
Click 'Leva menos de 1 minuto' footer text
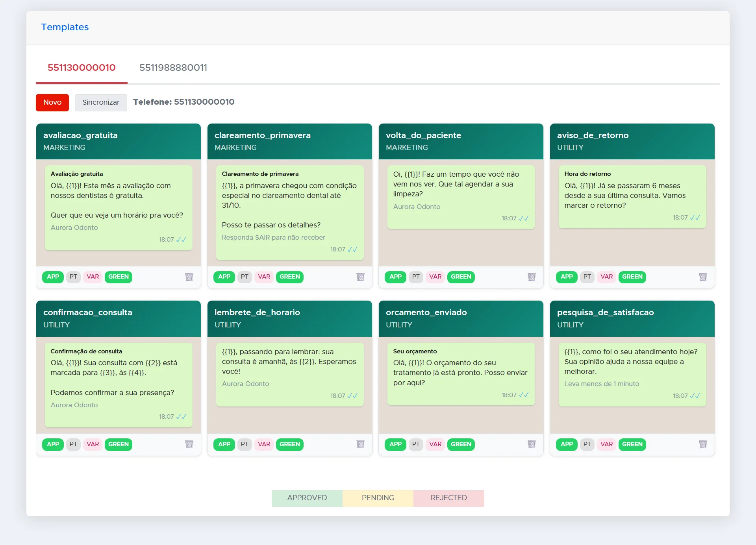point(602,384)
